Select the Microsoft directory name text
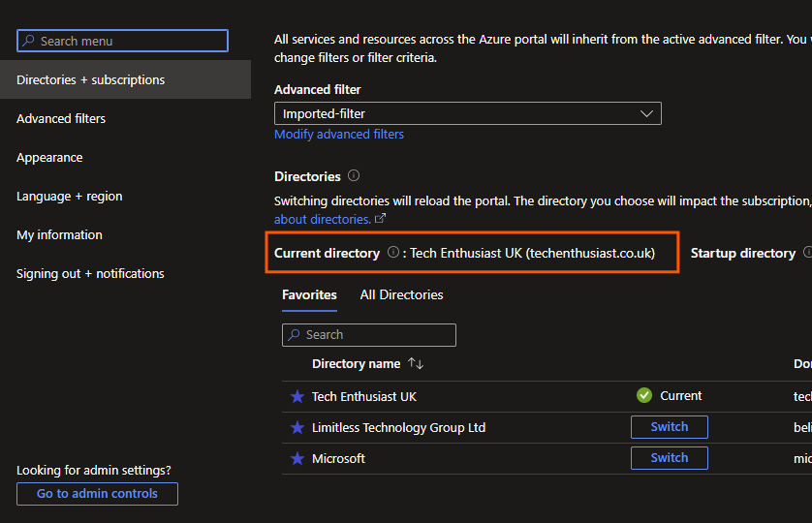Screen dimensions: 812x523 point(338,459)
